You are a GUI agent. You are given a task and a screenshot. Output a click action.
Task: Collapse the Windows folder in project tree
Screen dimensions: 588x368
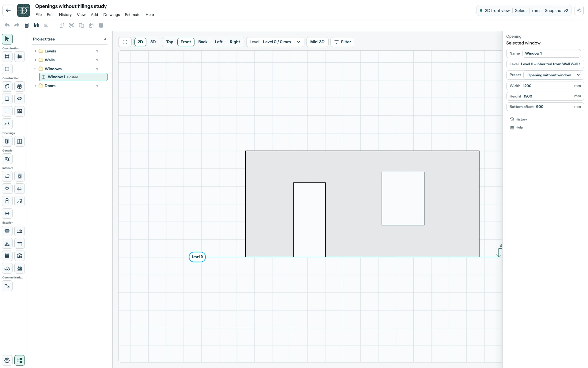coord(36,69)
